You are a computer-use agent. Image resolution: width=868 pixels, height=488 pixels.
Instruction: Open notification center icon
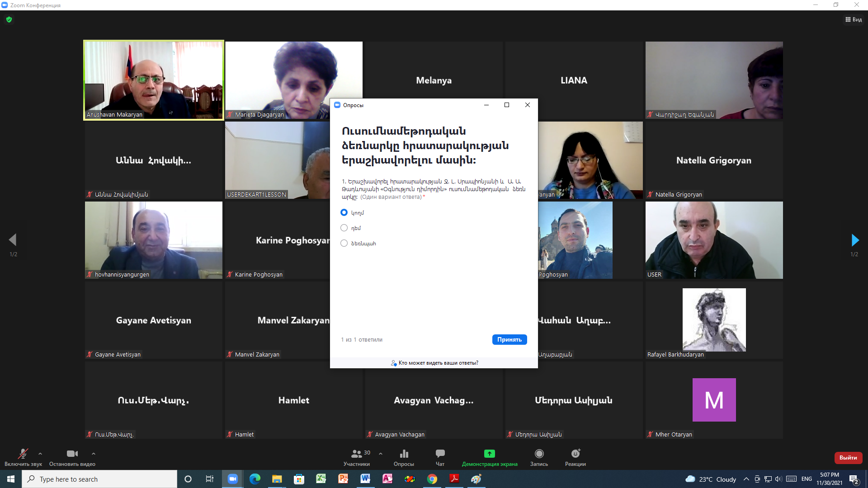tap(854, 479)
